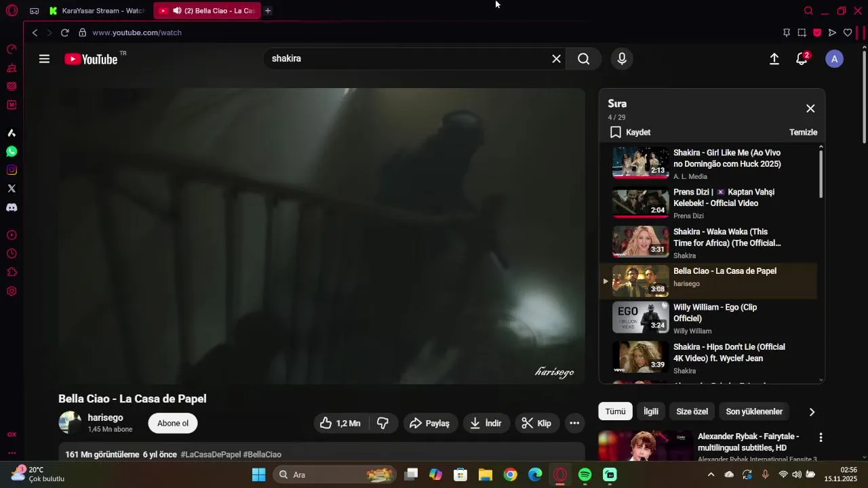Select the İlgili filter chip
Viewport: 868px width, 488px height.
click(651, 411)
